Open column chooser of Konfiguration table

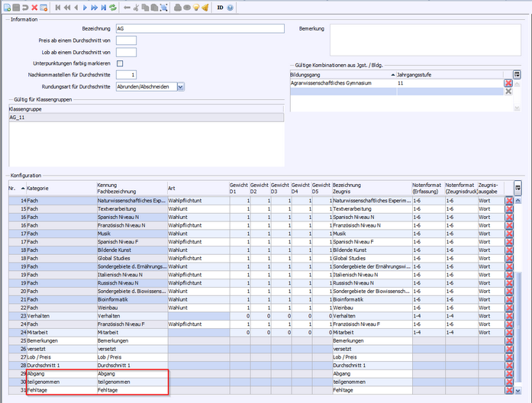click(x=518, y=187)
